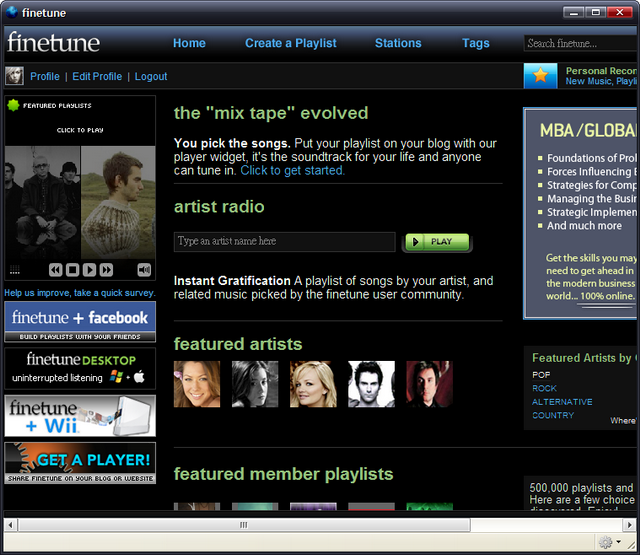The width and height of the screenshot is (640, 555).
Task: Click the finetune globe icon in title bar
Action: (12, 12)
